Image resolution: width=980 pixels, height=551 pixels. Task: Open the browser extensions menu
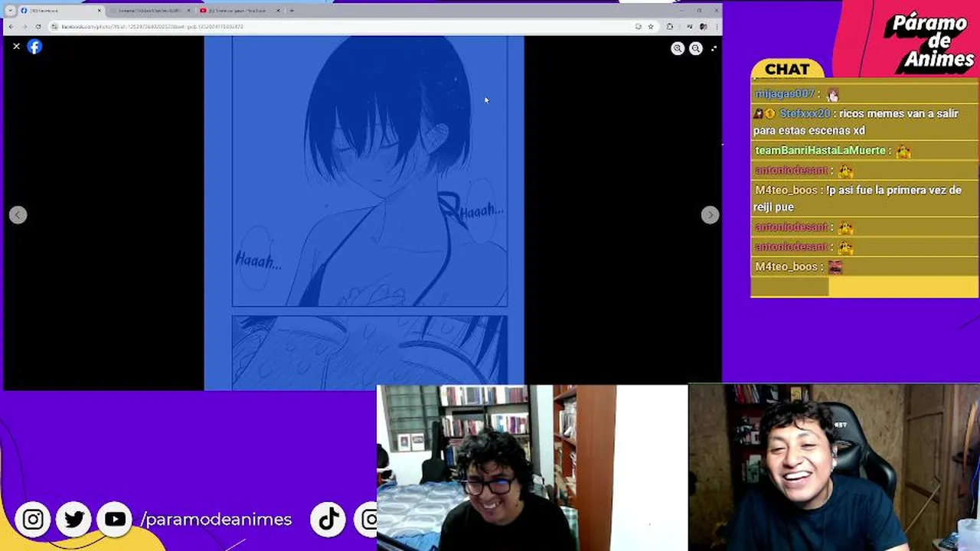tap(670, 26)
